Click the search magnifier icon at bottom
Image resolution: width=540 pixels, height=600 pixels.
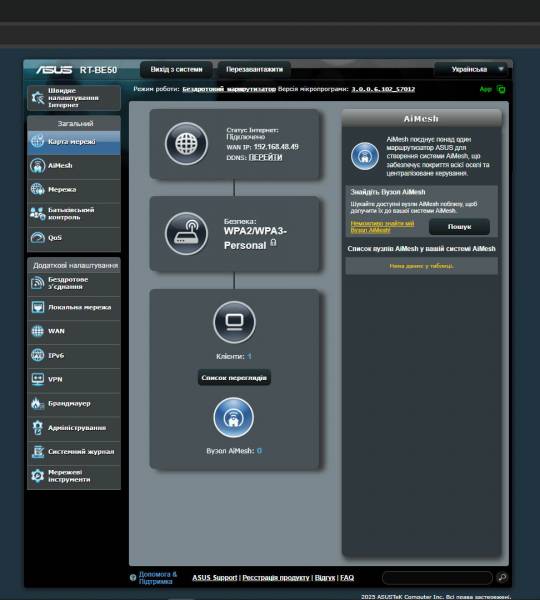(502, 577)
